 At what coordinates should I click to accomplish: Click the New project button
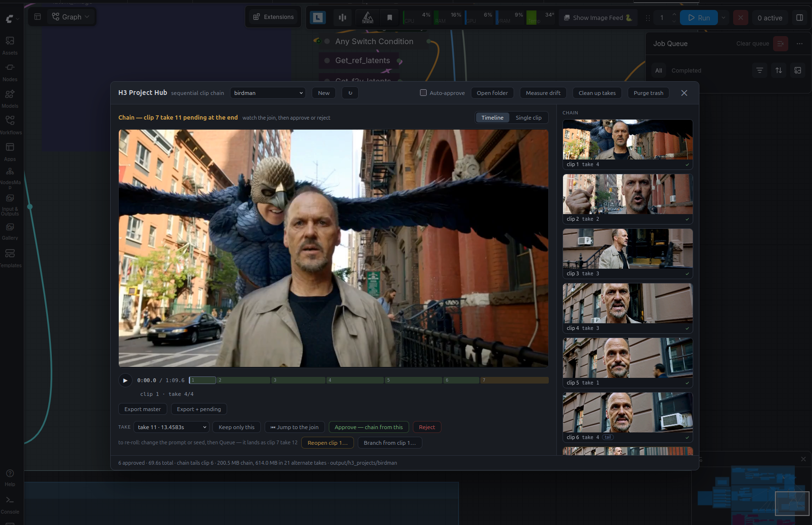click(x=324, y=93)
